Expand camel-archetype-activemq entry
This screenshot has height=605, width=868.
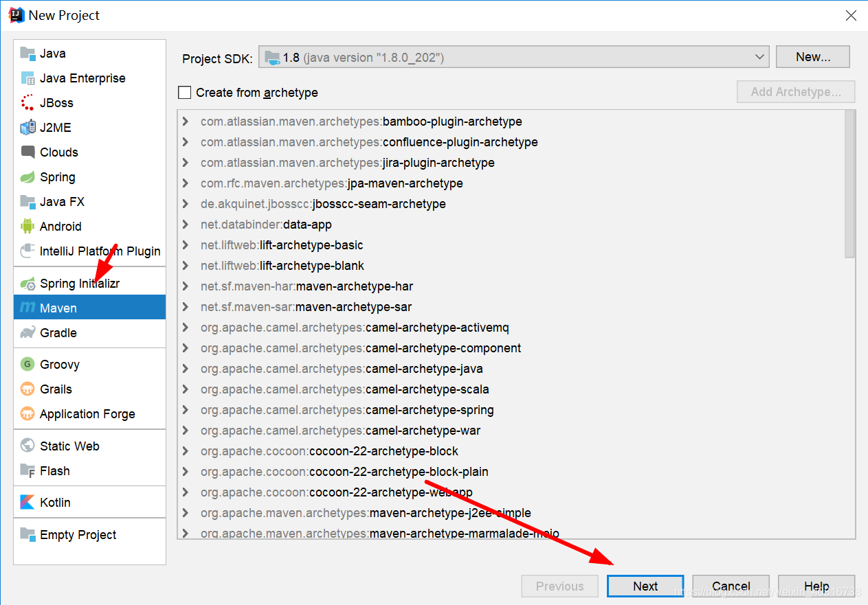(x=186, y=328)
